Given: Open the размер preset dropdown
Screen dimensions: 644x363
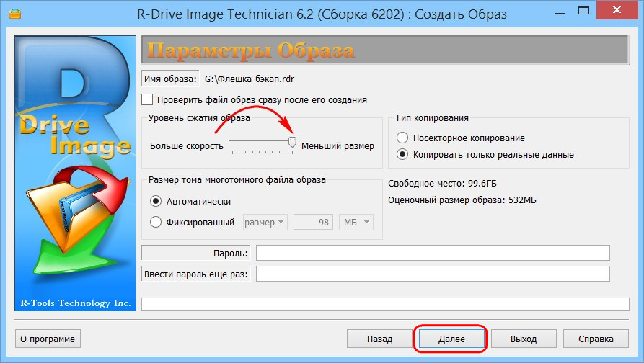Looking at the screenshot, I should tap(265, 223).
